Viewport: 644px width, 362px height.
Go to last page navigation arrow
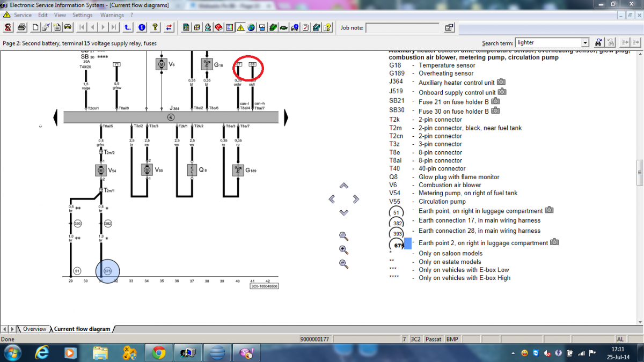(x=114, y=27)
